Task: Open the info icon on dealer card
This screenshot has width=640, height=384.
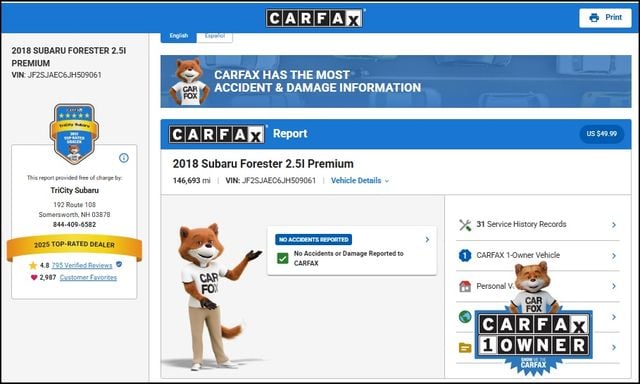Action: (x=124, y=158)
